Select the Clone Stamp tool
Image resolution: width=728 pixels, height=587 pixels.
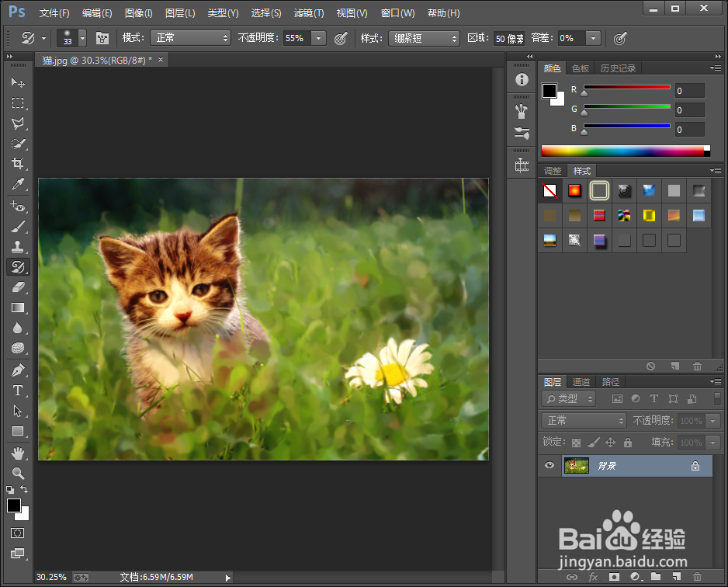[19, 246]
